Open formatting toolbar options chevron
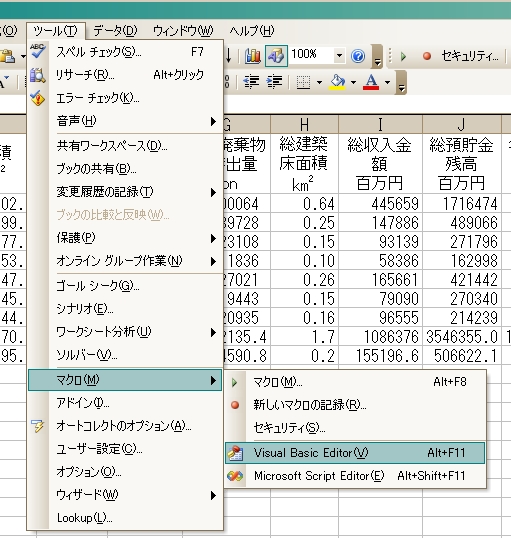Screen dimensions: 511x538 [401, 82]
